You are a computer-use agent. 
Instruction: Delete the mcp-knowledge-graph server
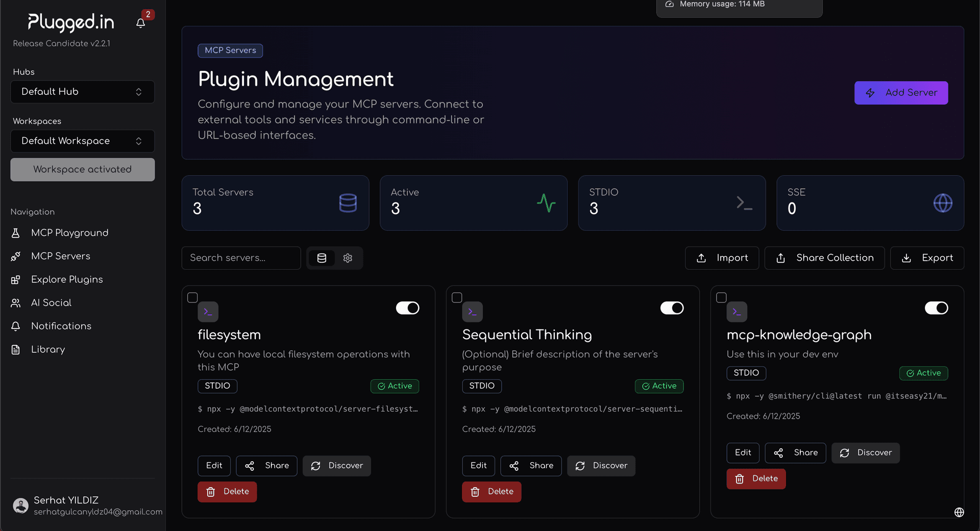click(x=756, y=479)
